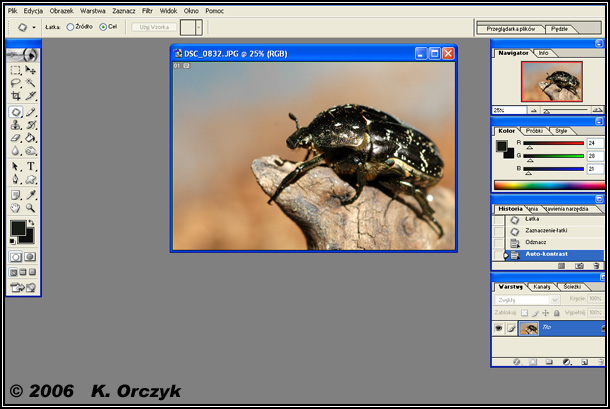
Task: Open the pattern picker dropdown arrow
Action: click(198, 27)
